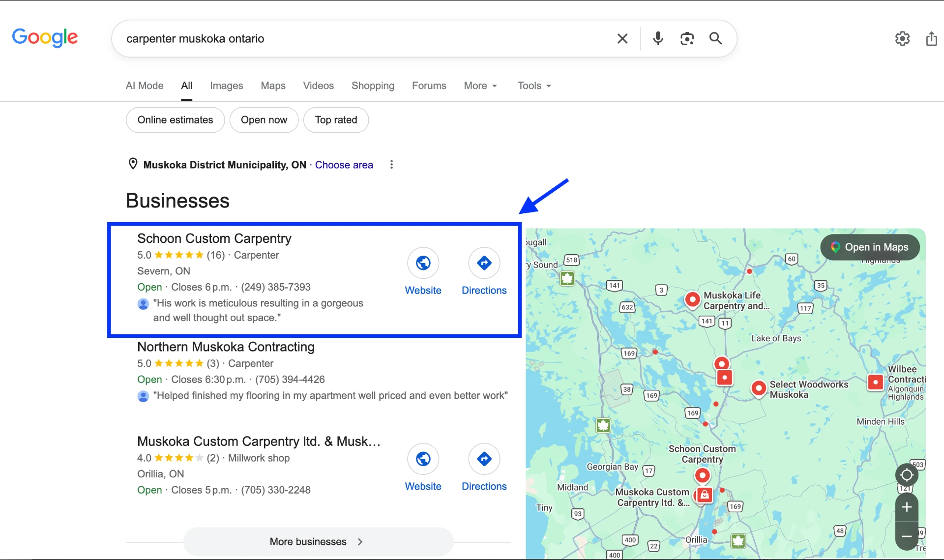This screenshot has height=560, width=944.
Task: Click the Lake of Bays map label
Action: [776, 338]
